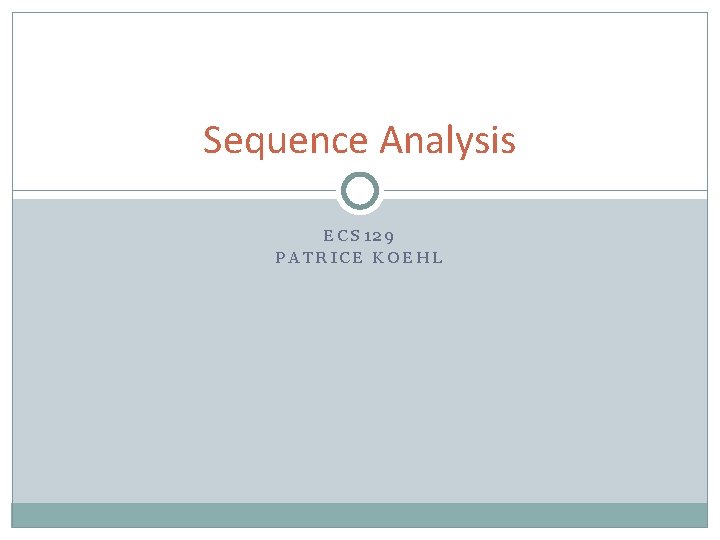The height and width of the screenshot is (540, 720).
Task: Click the capital 'S' of Sequence
Action: (x=213, y=140)
